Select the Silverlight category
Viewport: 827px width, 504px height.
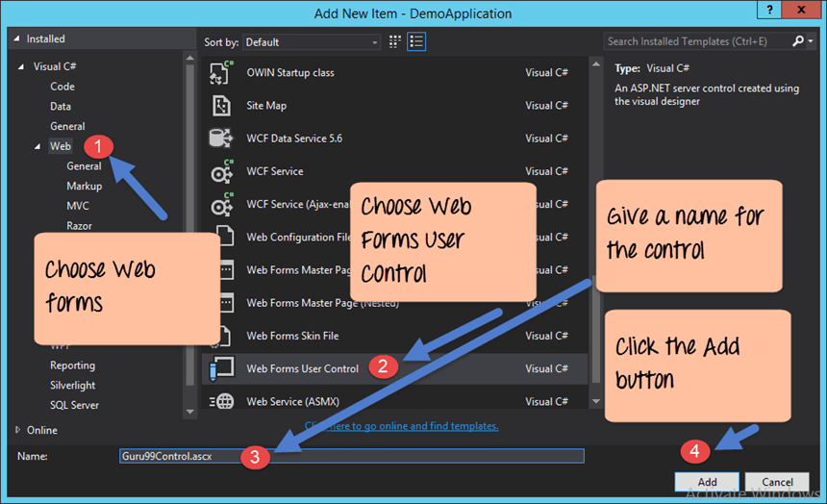click(73, 386)
